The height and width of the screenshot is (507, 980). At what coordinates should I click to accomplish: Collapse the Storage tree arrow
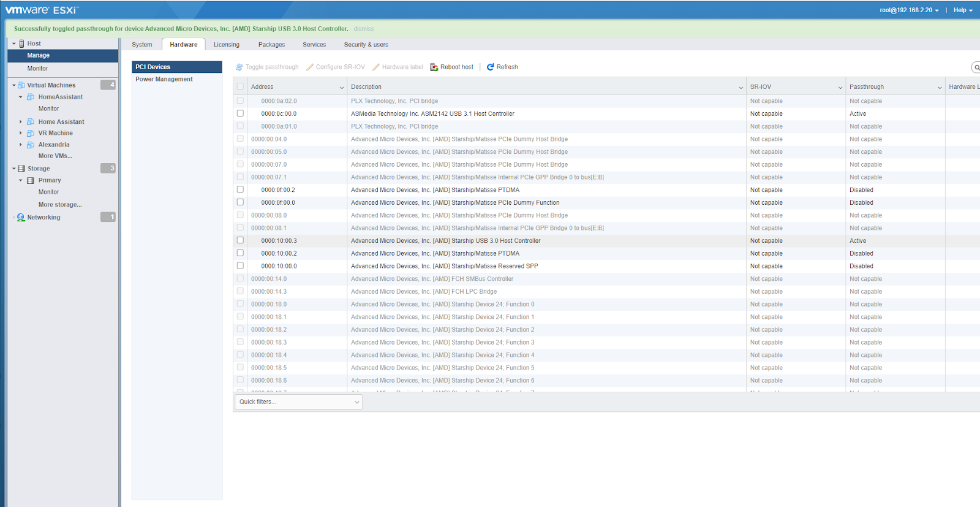pos(14,169)
